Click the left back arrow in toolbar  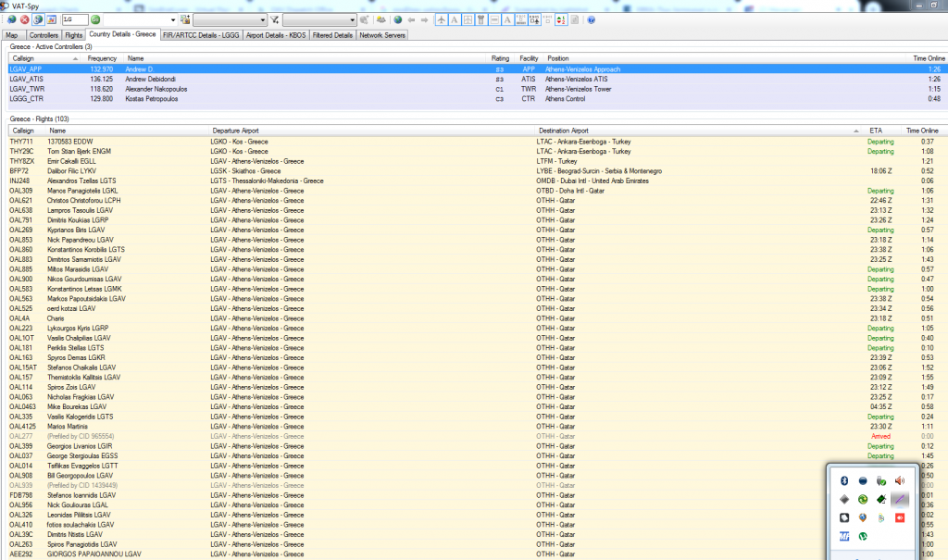(x=411, y=20)
